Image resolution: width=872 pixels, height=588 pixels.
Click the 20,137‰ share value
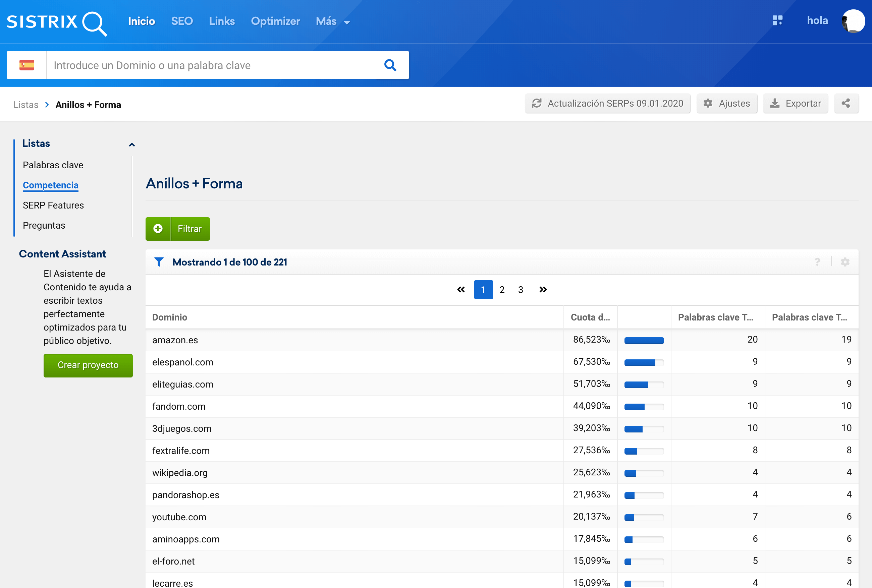[592, 517]
